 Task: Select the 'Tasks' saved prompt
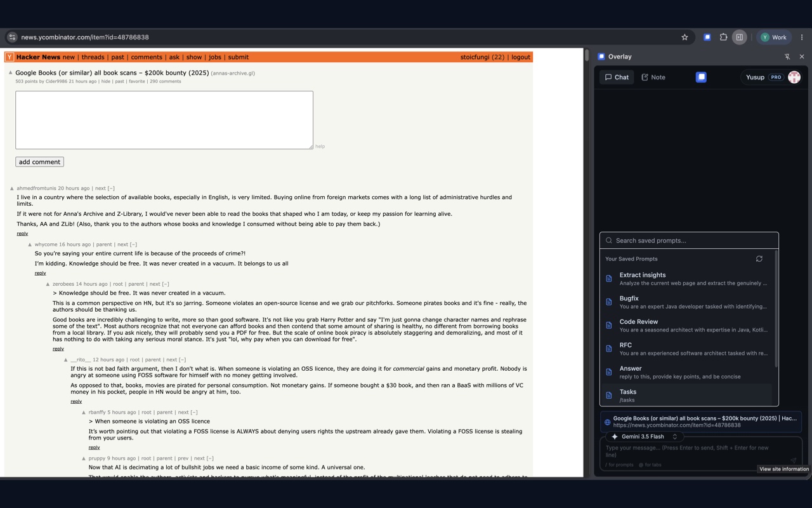tap(687, 396)
